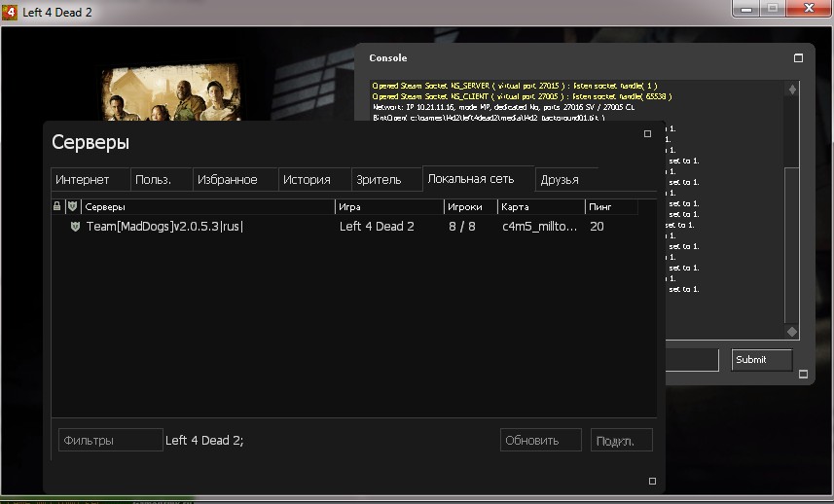Screen dimensions: 834x504
Task: Click the Left 4 Dead 2 title bar icon
Action: 10,12
